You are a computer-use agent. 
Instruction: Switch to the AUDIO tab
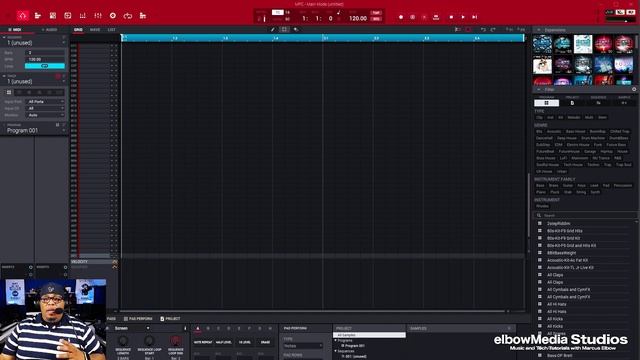[x=49, y=30]
